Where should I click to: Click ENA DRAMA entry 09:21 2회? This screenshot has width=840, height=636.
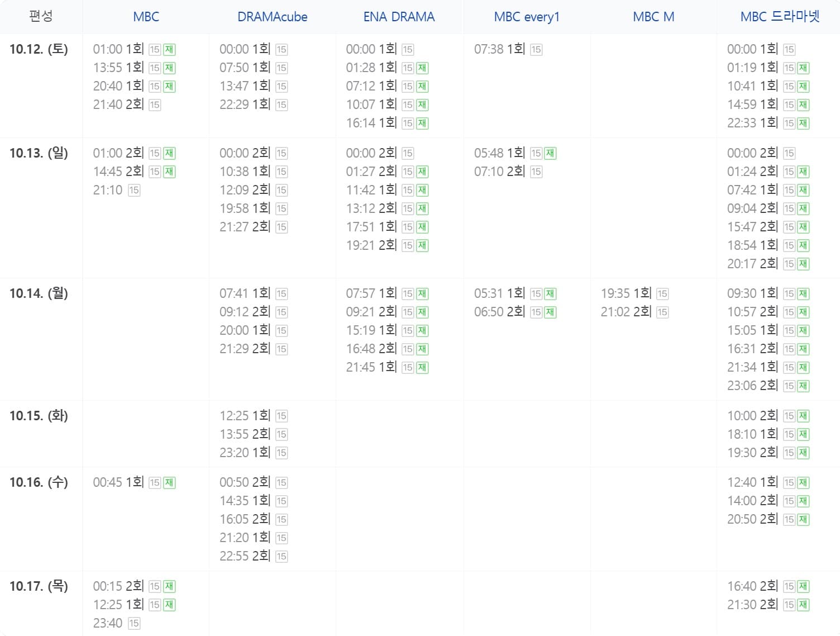pyautogui.click(x=371, y=311)
